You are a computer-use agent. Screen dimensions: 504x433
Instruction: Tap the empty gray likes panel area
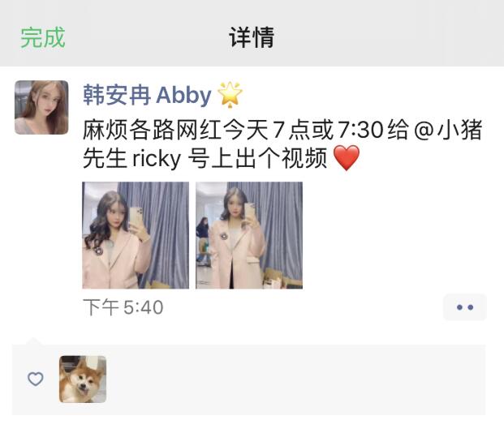295,379
